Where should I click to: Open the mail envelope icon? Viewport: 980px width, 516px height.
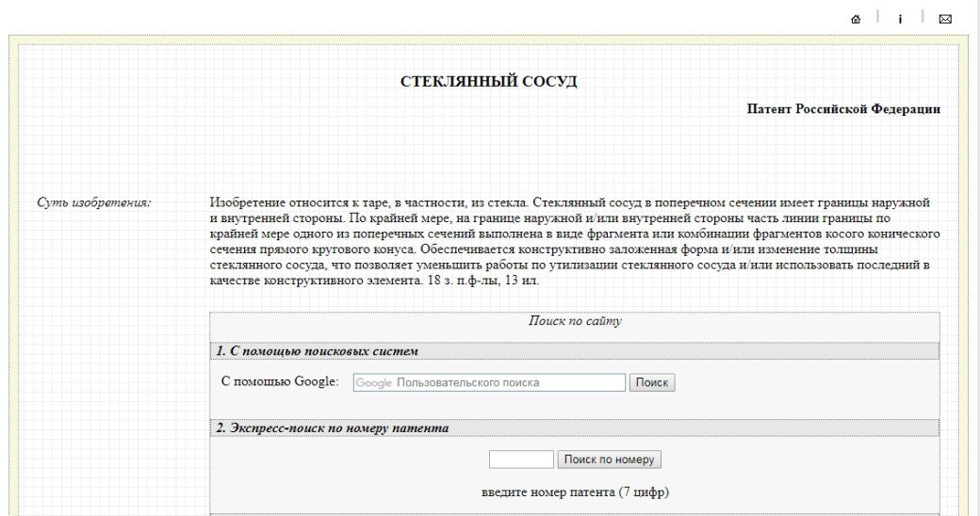pyautogui.click(x=945, y=19)
